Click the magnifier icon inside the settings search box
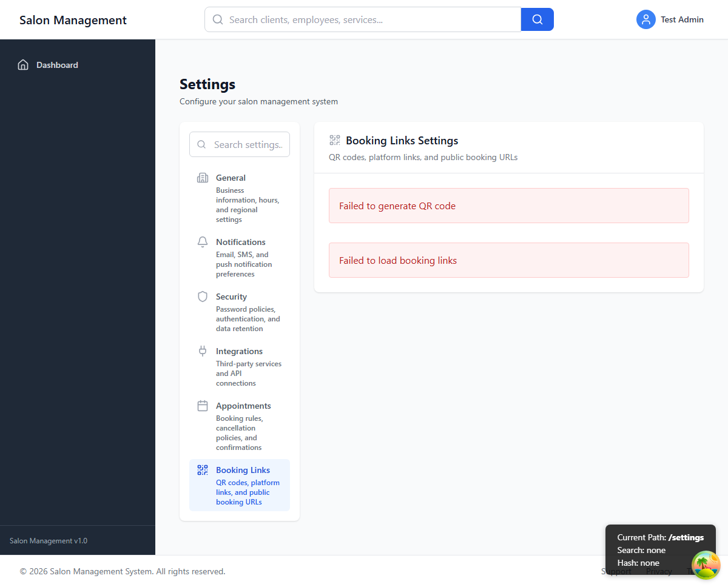The image size is (728, 587). pyautogui.click(x=201, y=144)
